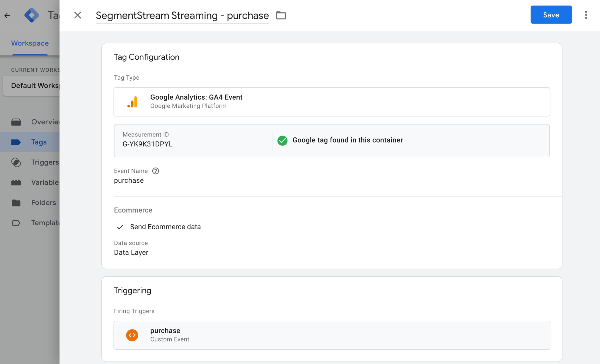The width and height of the screenshot is (600, 364).
Task: Open the Event Name help icon
Action: 156,171
